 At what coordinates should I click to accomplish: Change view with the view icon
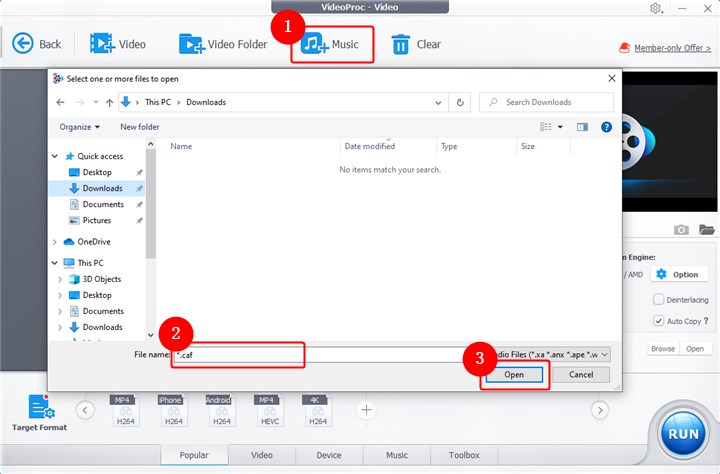[546, 127]
